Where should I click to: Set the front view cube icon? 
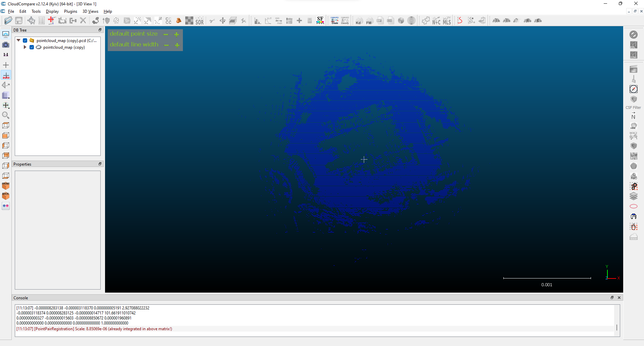click(6, 186)
